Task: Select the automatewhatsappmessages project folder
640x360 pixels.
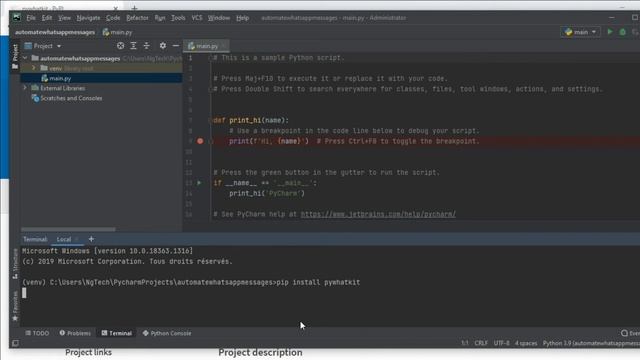Action: click(x=80, y=58)
